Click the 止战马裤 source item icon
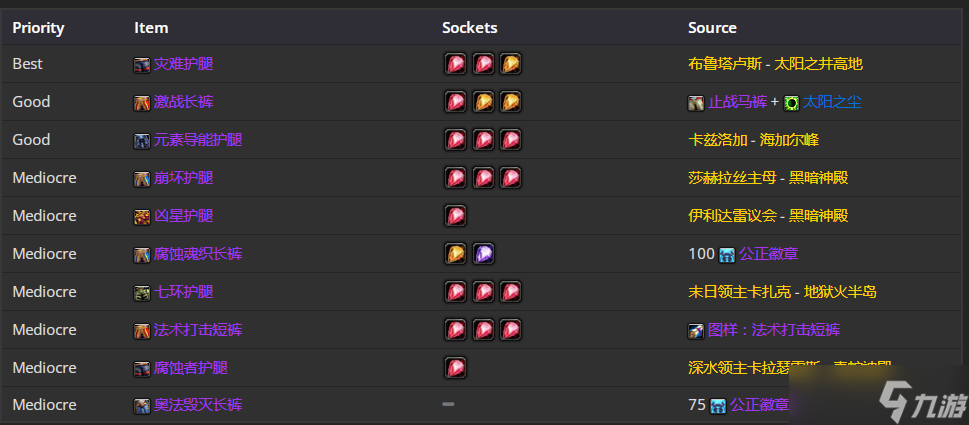969x425 pixels. tap(696, 103)
